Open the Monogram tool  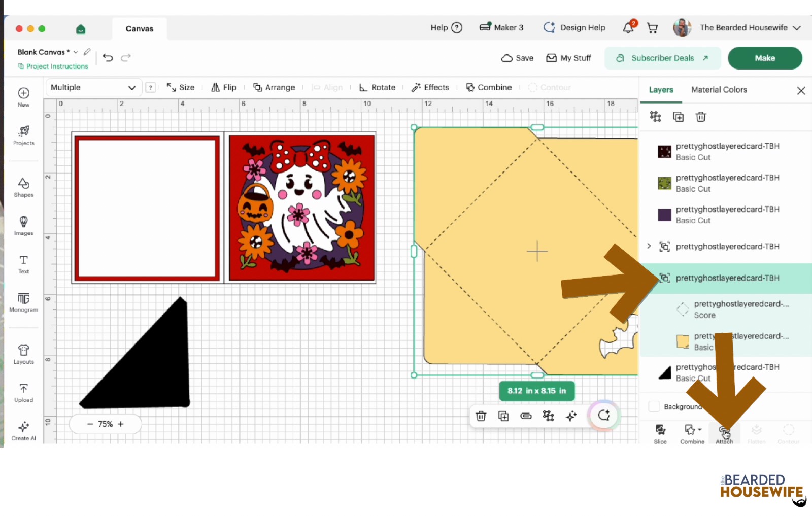pos(23,302)
